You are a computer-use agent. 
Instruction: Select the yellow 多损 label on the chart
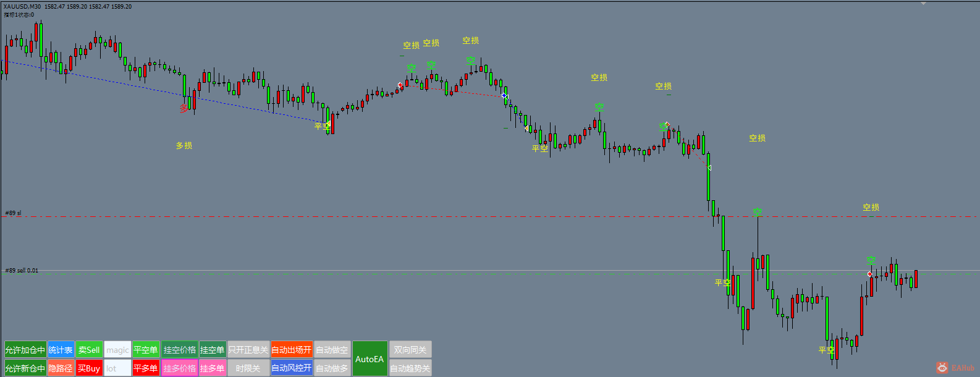point(184,145)
